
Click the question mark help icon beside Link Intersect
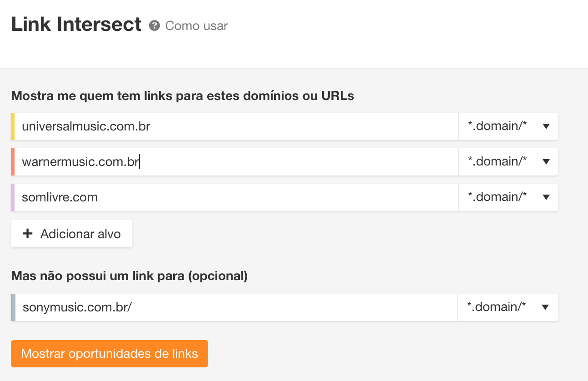pos(154,26)
